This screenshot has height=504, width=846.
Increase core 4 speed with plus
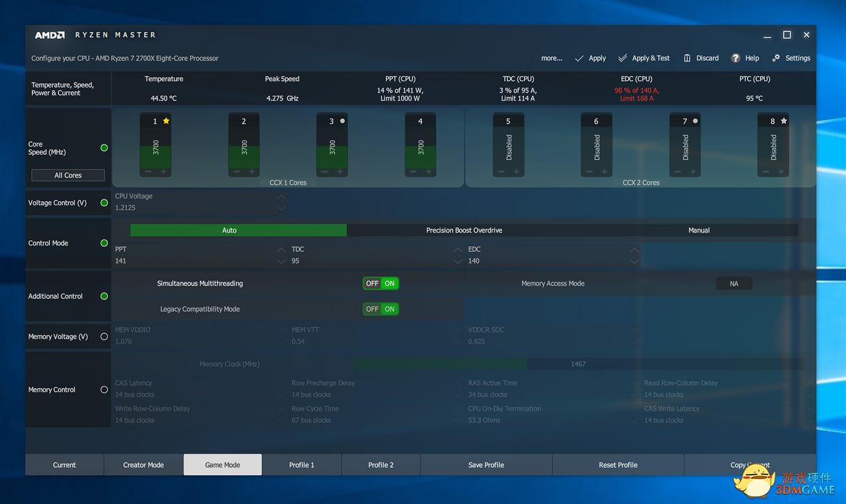[x=429, y=172]
